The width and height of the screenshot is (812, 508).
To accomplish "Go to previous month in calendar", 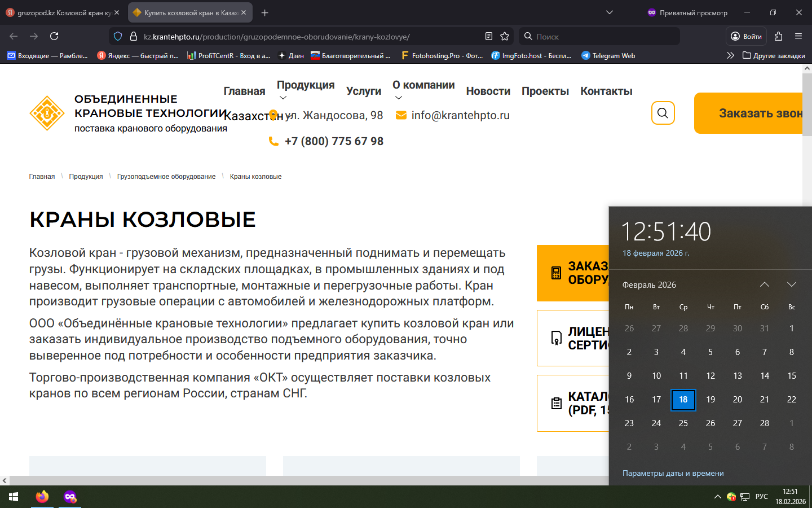I will click(765, 284).
